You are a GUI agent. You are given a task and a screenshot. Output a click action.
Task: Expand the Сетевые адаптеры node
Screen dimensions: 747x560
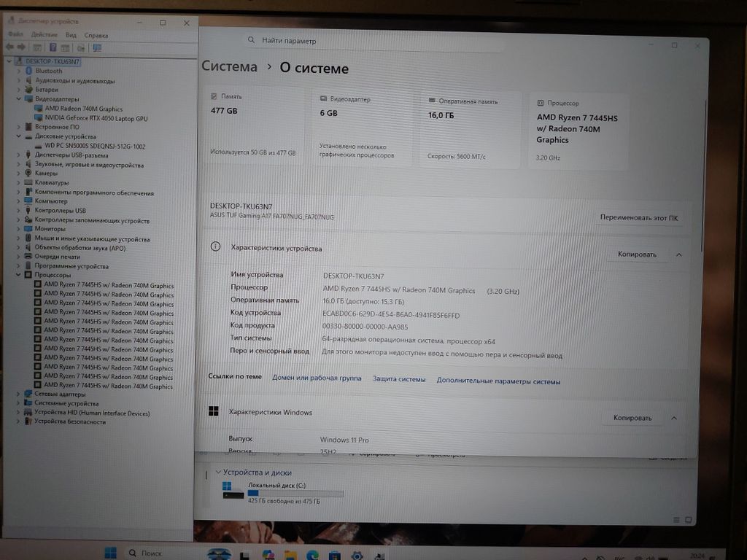[x=18, y=394]
